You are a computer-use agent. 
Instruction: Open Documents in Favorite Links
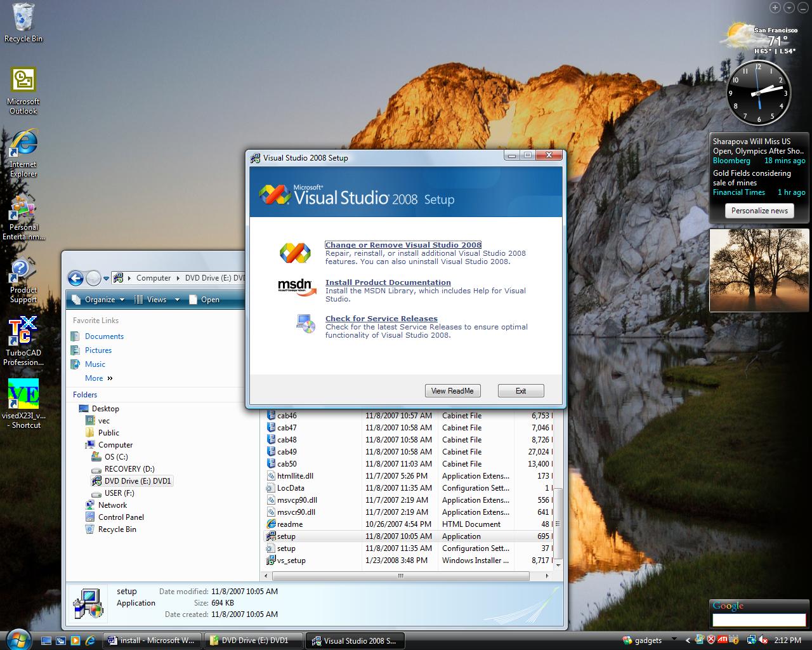pyautogui.click(x=104, y=336)
